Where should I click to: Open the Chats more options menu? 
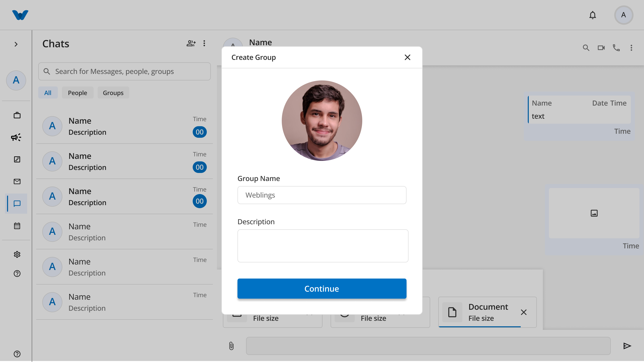click(204, 43)
